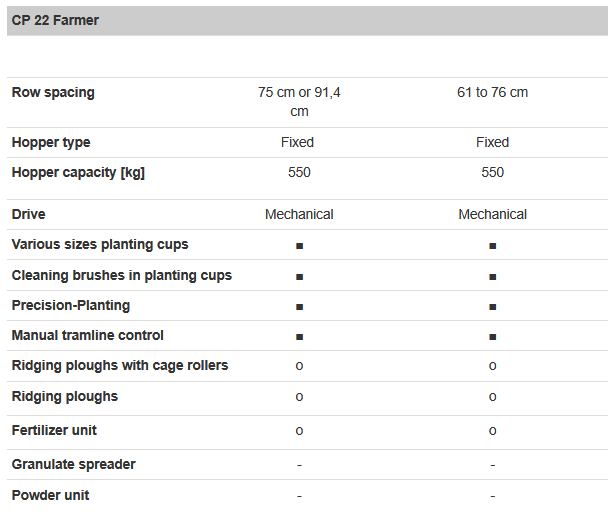Click second-column square for Cleaning brushes row
The height and width of the screenshot is (525, 608).
coord(493,276)
